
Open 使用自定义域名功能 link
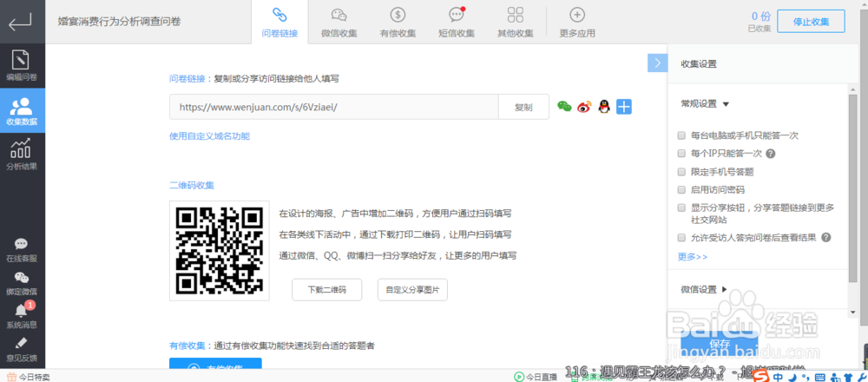tap(209, 135)
